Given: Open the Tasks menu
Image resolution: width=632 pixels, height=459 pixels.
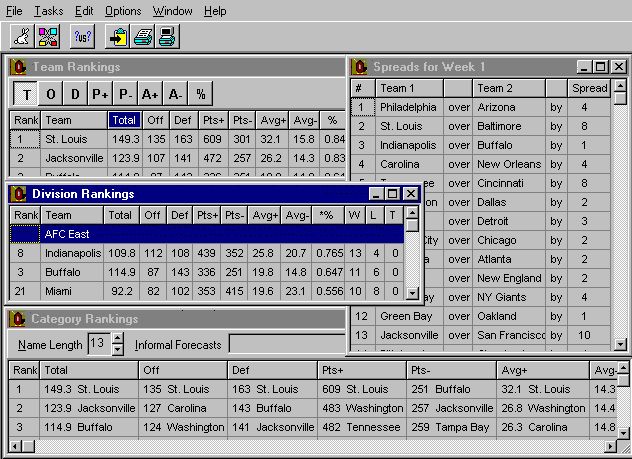Looking at the screenshot, I should tap(48, 11).
